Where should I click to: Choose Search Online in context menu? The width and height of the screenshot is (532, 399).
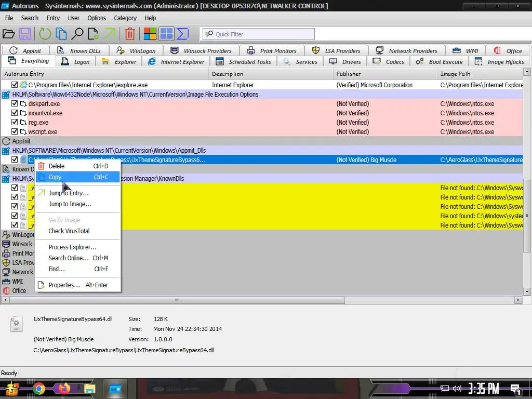(78, 258)
